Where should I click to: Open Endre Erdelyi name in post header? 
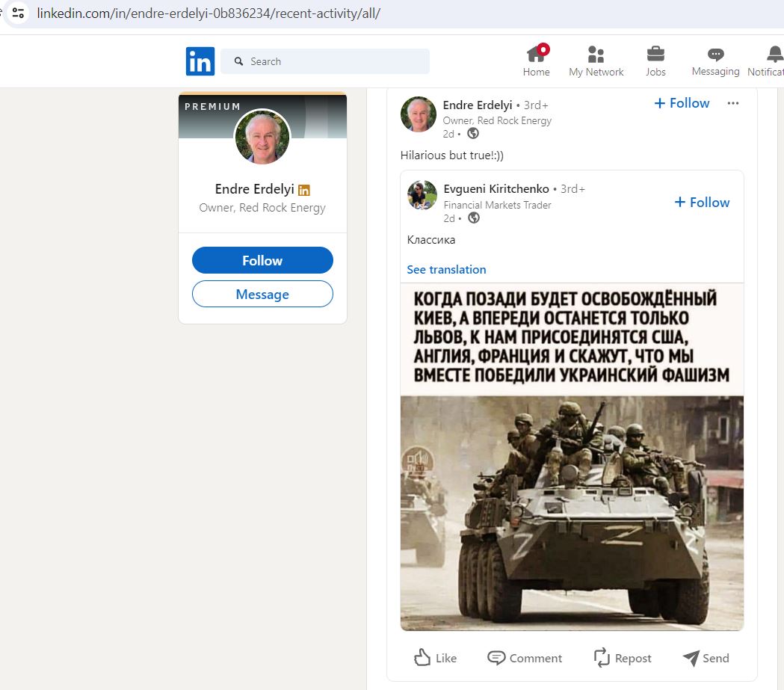pyautogui.click(x=478, y=105)
